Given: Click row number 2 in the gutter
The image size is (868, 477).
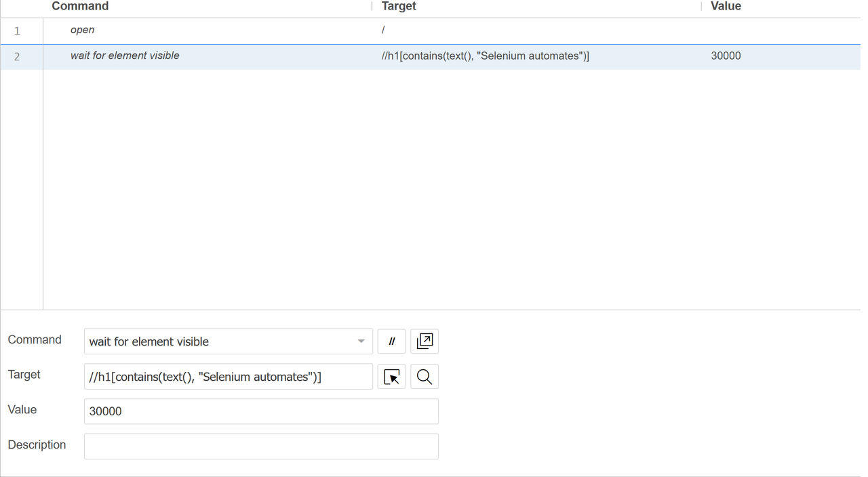Looking at the screenshot, I should (17, 57).
